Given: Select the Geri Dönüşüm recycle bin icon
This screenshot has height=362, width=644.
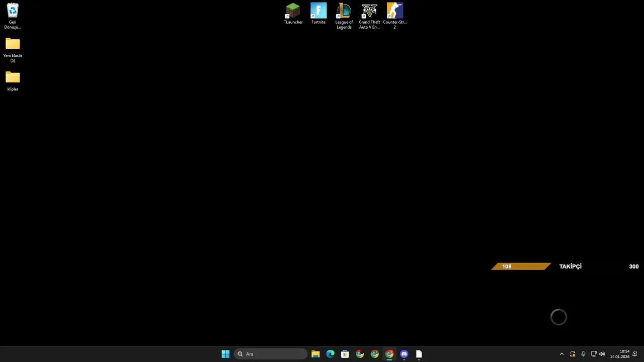Looking at the screenshot, I should point(13,16).
